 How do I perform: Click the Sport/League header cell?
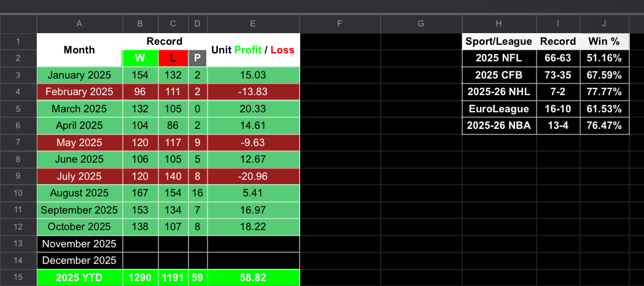[x=499, y=42]
